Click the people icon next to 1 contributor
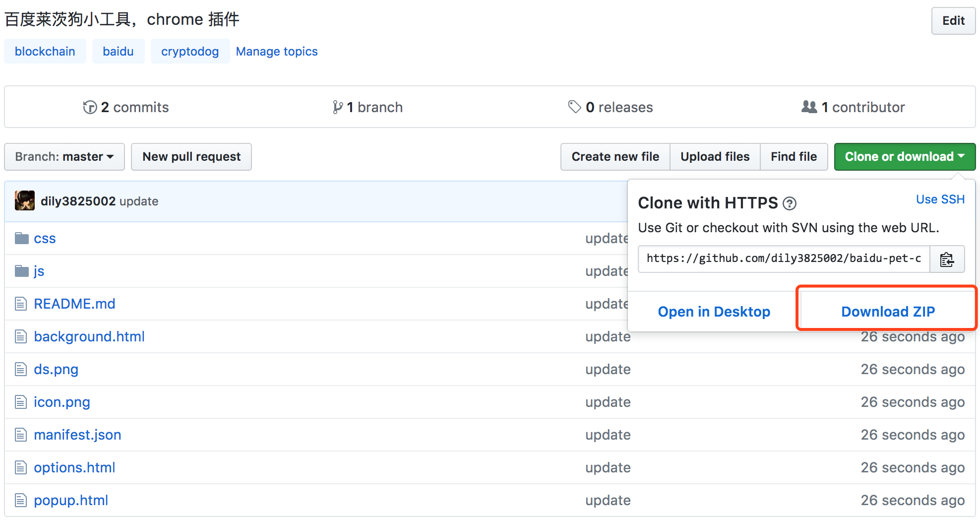Screen dimensions: 980x522 (x=809, y=107)
